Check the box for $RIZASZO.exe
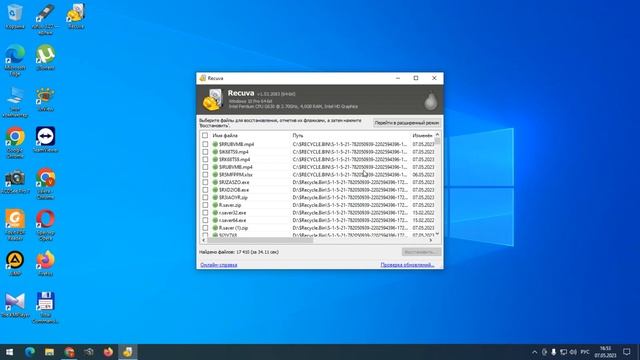The height and width of the screenshot is (360, 640). [205, 182]
